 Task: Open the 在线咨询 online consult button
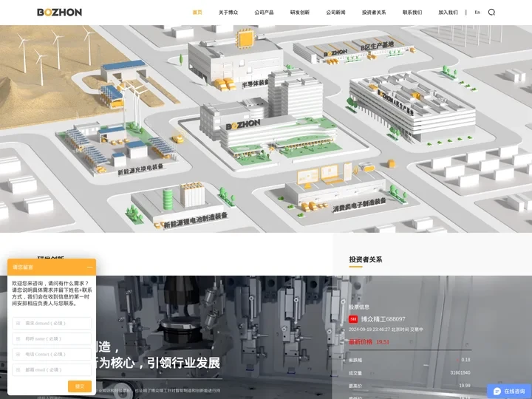point(509,391)
